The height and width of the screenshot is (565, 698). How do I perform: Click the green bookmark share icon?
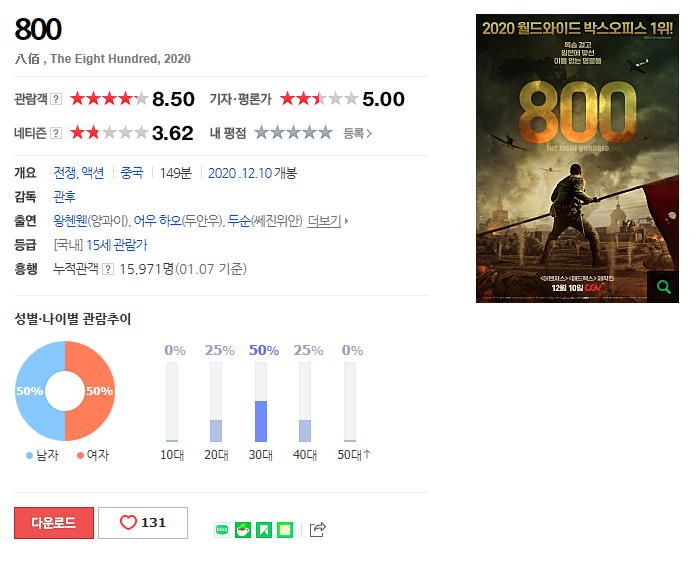pos(264,530)
